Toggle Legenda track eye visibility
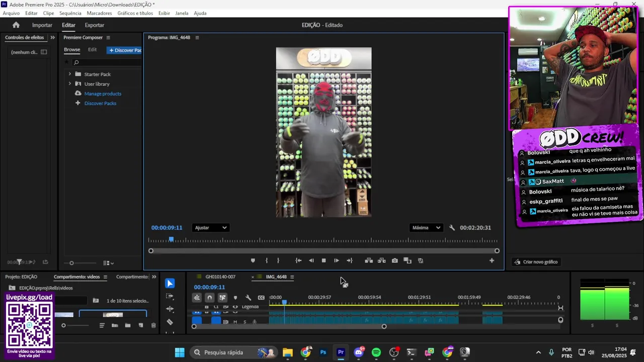Screen dimensions: 644x362 pyautogui.click(x=235, y=307)
